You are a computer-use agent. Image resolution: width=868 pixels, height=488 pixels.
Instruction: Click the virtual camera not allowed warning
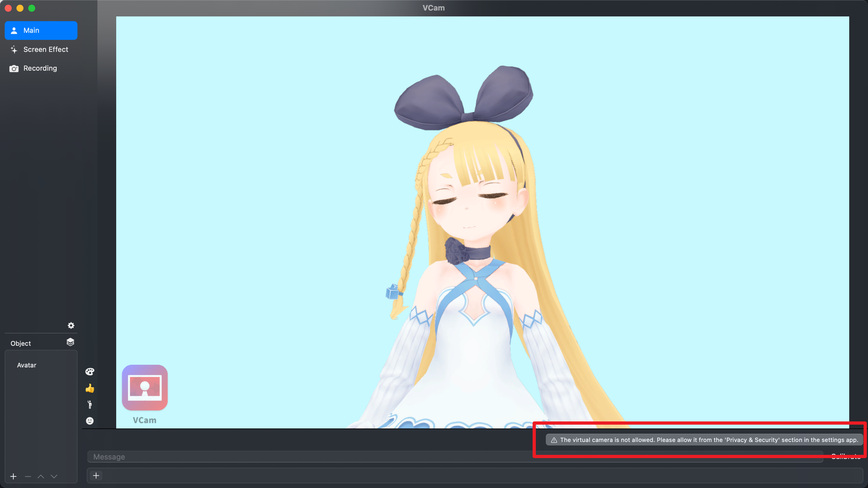704,440
